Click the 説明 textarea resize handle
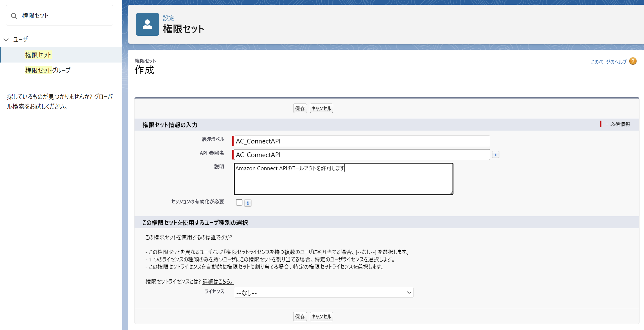Image resolution: width=644 pixels, height=330 pixels. coord(451,193)
